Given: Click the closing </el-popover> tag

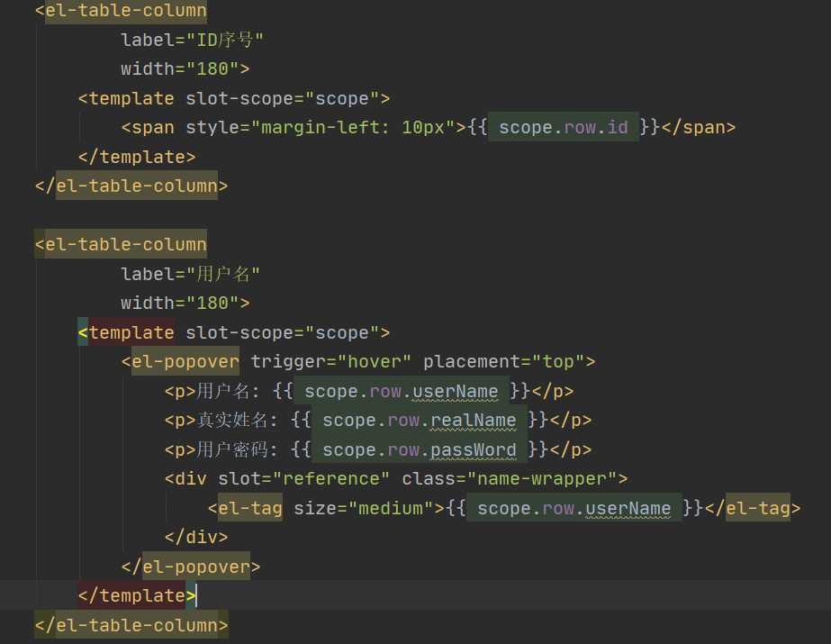Looking at the screenshot, I should point(191,567).
